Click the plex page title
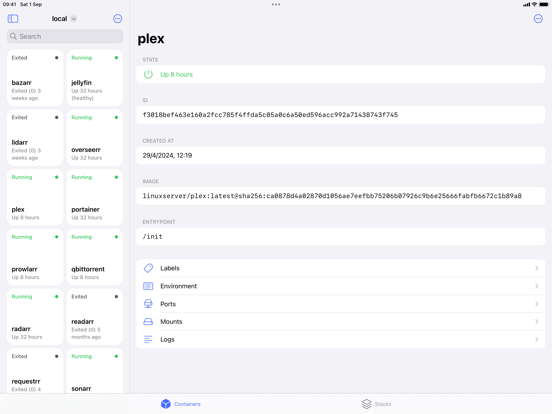 (x=151, y=39)
